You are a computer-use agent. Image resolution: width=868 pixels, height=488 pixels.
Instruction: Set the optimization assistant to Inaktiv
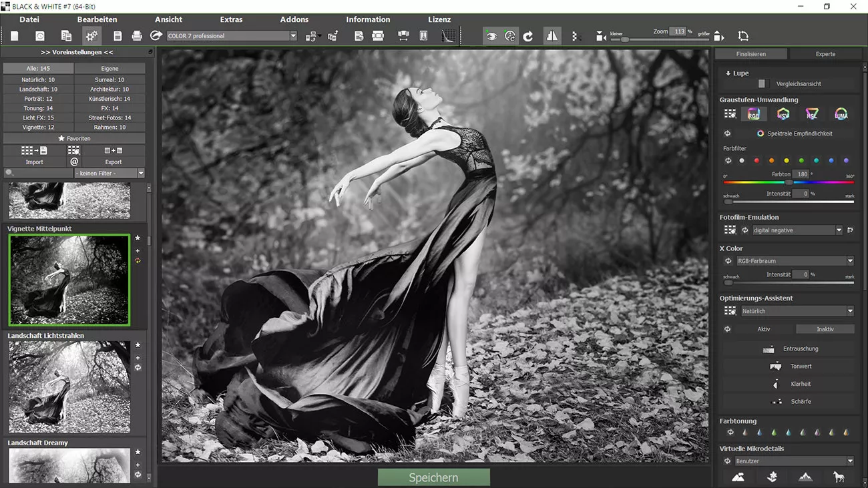tap(825, 329)
